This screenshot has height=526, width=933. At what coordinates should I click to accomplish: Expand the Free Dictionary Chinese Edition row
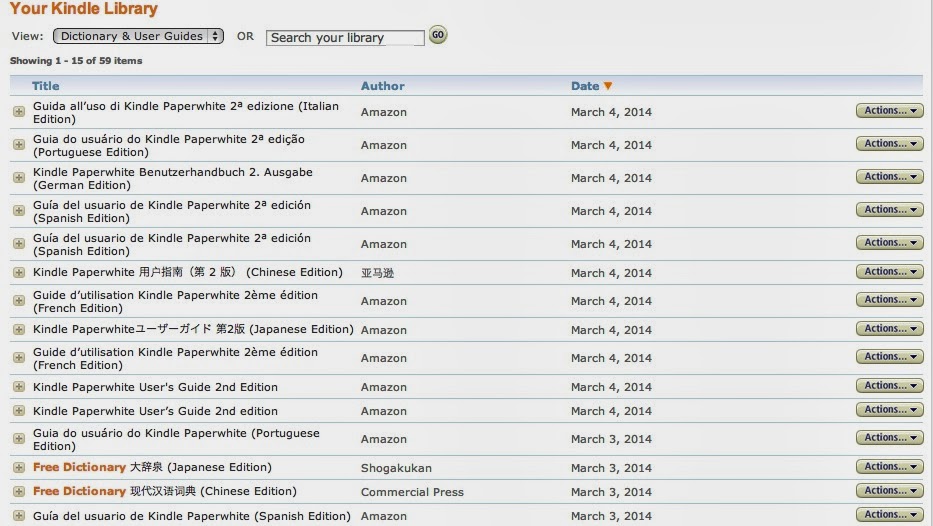19,491
